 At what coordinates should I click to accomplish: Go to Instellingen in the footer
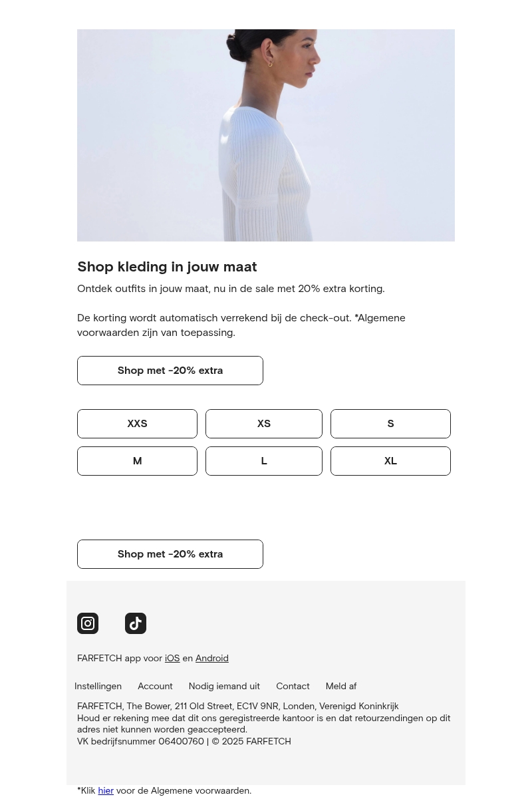point(98,686)
